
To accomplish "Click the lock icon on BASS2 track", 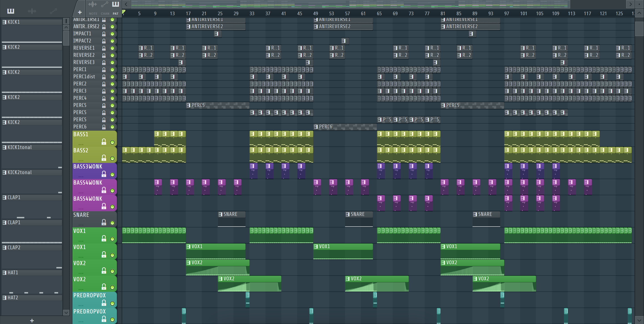I will (x=104, y=158).
